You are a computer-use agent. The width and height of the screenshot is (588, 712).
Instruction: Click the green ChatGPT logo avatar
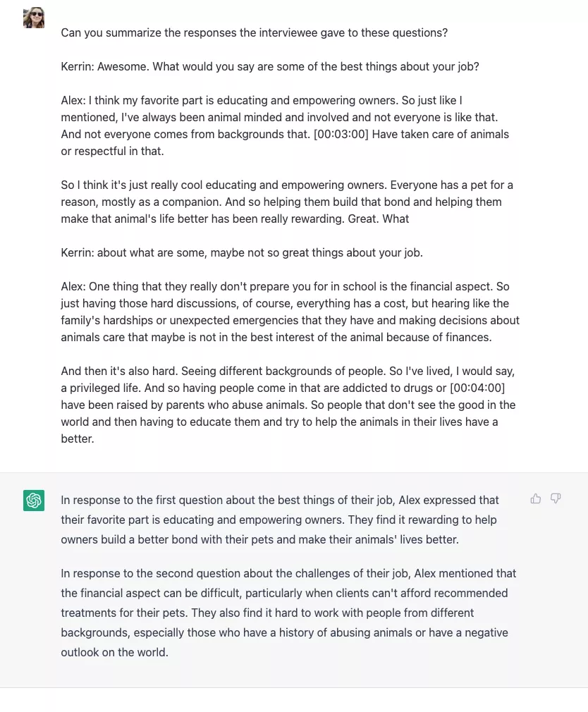click(x=34, y=500)
